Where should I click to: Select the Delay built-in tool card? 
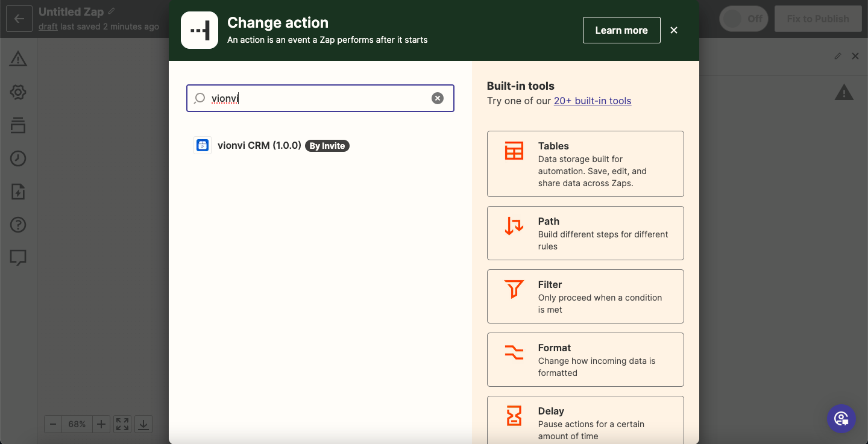click(x=585, y=420)
